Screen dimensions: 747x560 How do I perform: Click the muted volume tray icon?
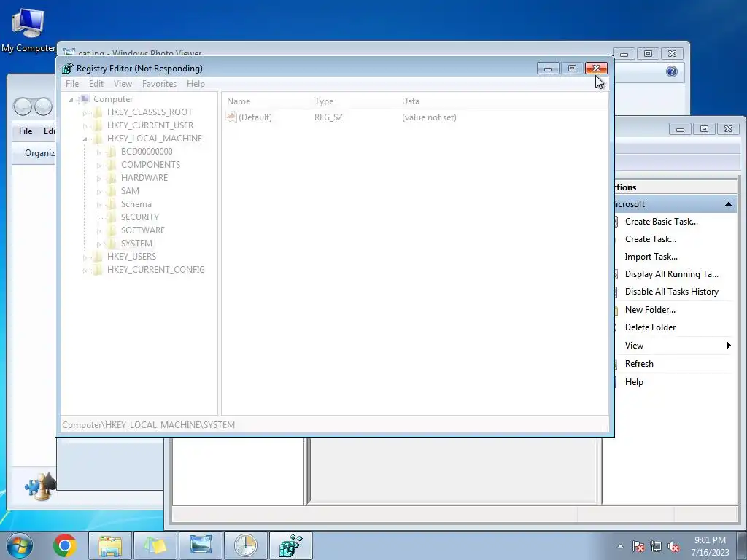673,547
